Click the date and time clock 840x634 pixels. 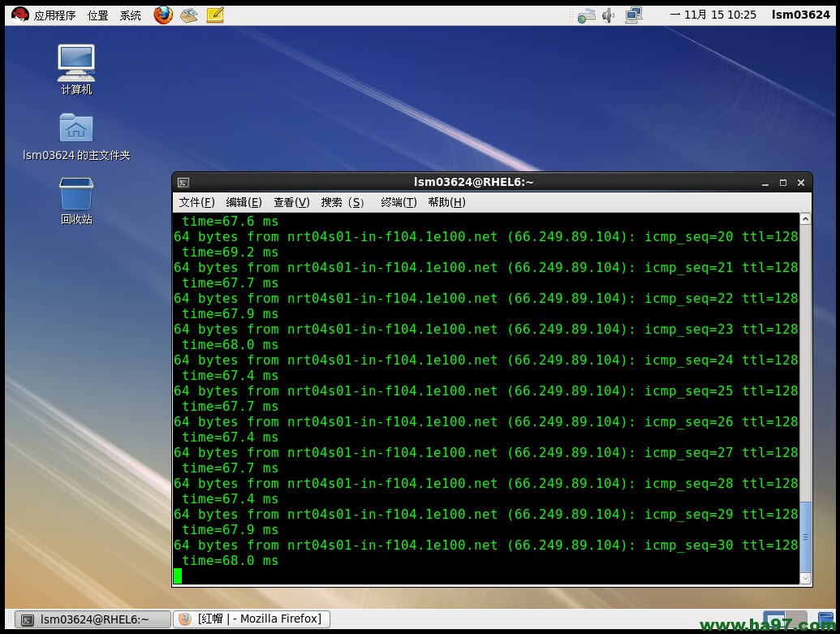click(713, 15)
